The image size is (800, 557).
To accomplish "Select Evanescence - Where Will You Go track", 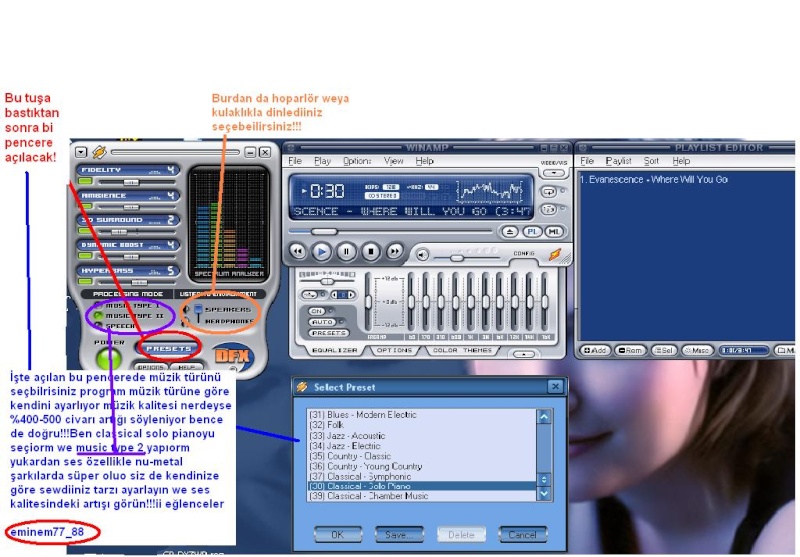I will [x=654, y=180].
